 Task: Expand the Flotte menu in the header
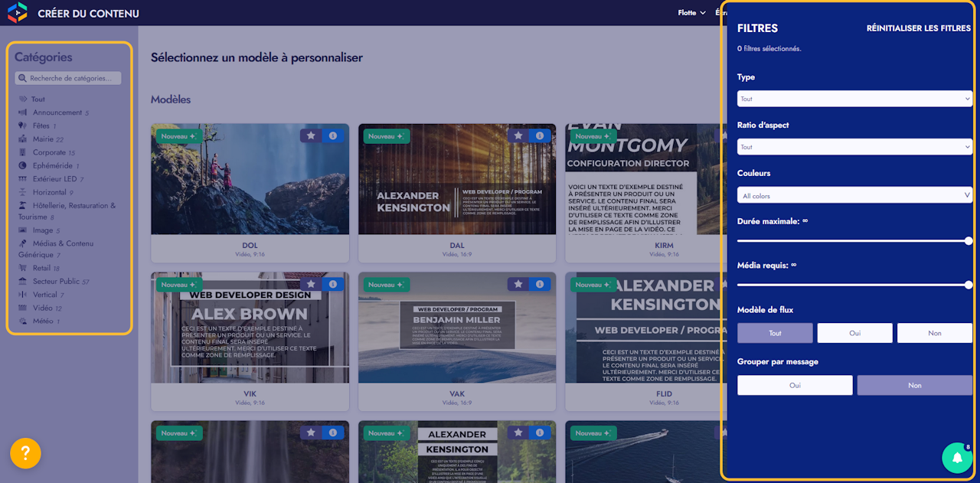[x=691, y=12]
